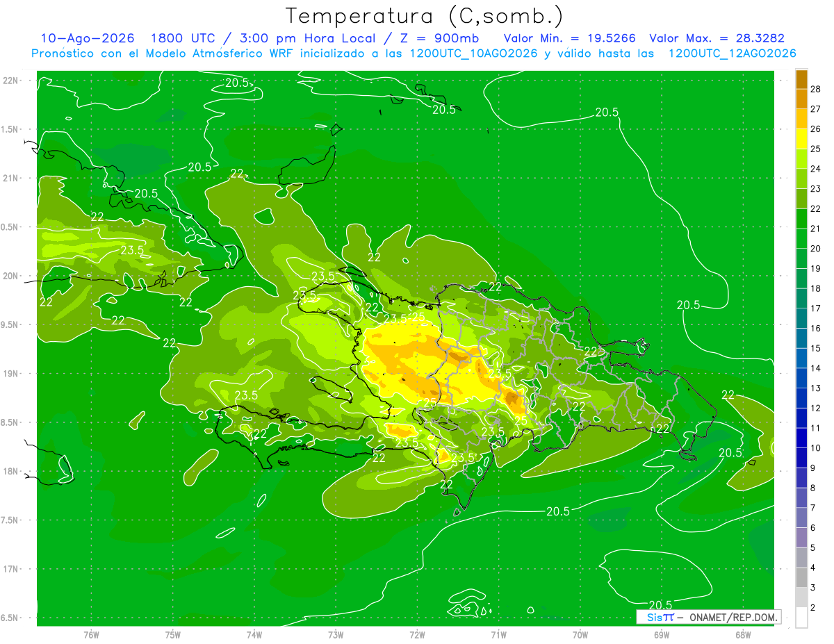Select the '20N' latitude axis label
The width and height of the screenshot is (834, 644).
(10, 276)
